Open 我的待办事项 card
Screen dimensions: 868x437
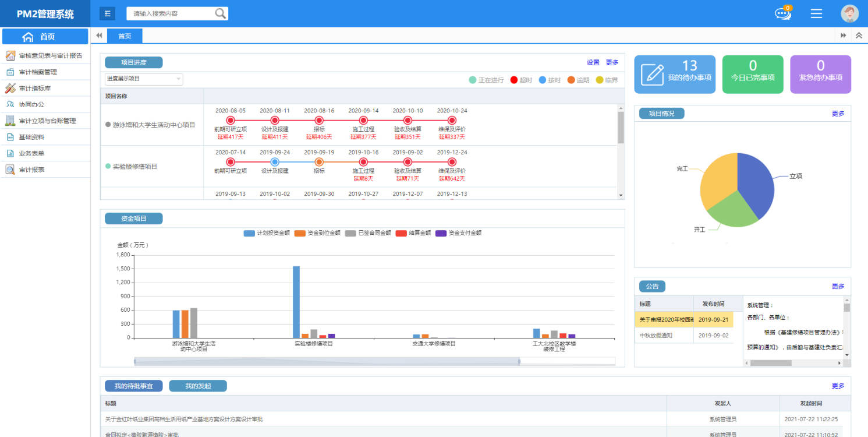pyautogui.click(x=675, y=75)
